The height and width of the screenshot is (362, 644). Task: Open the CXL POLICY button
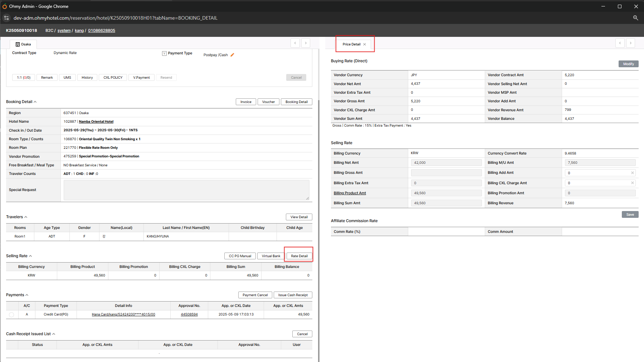point(113,78)
